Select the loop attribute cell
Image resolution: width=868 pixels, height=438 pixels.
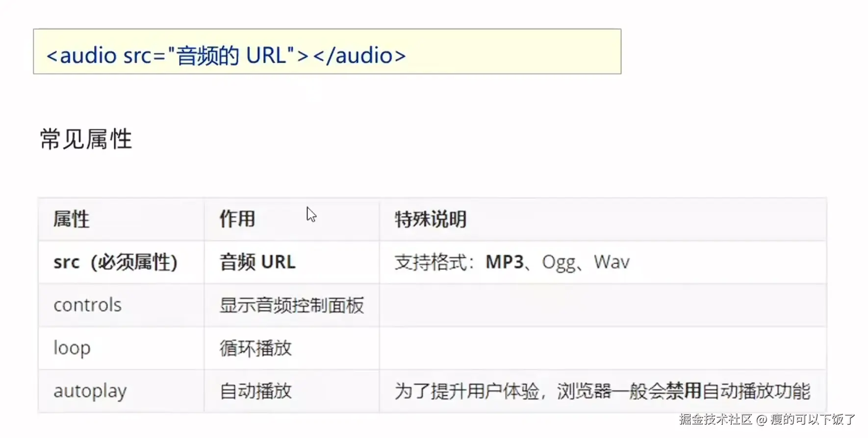click(x=72, y=348)
